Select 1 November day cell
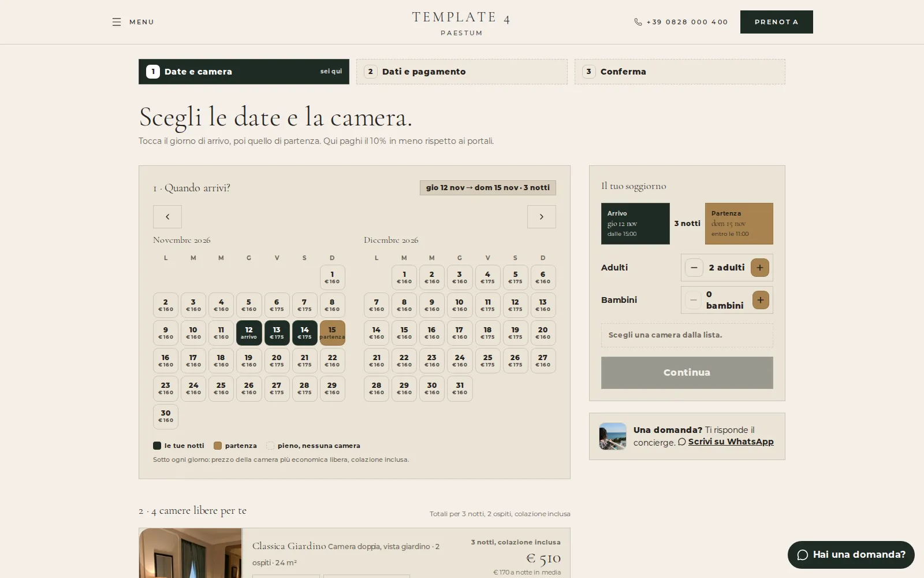 pyautogui.click(x=332, y=277)
